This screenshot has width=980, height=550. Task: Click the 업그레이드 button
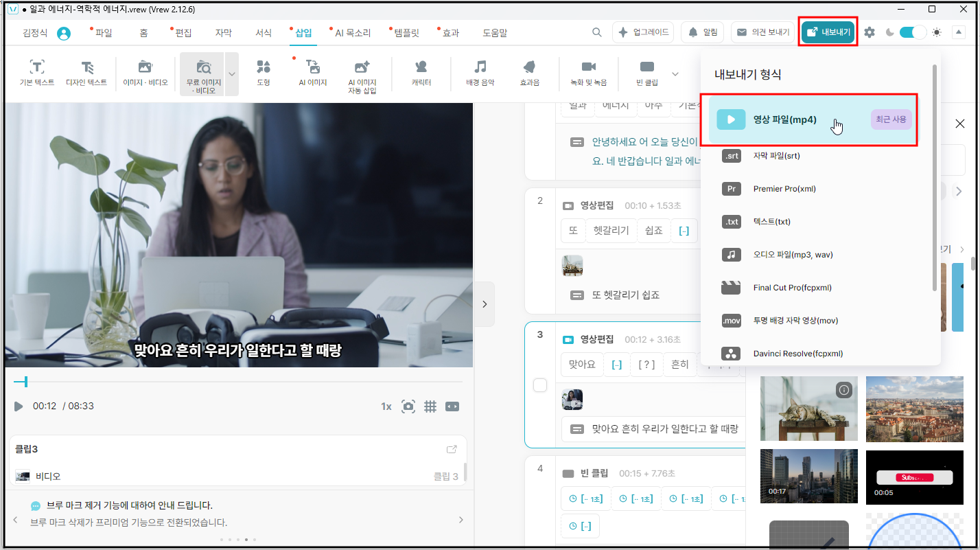tap(643, 32)
